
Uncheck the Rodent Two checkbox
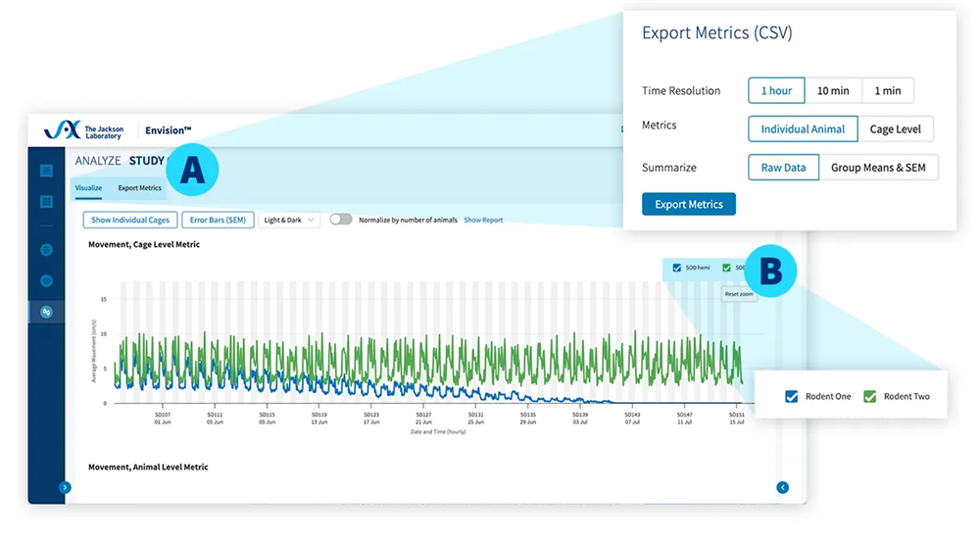pyautogui.click(x=869, y=397)
